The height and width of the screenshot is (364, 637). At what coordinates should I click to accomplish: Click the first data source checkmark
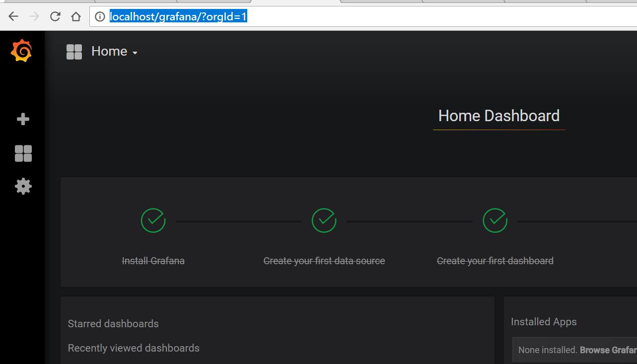click(x=324, y=220)
